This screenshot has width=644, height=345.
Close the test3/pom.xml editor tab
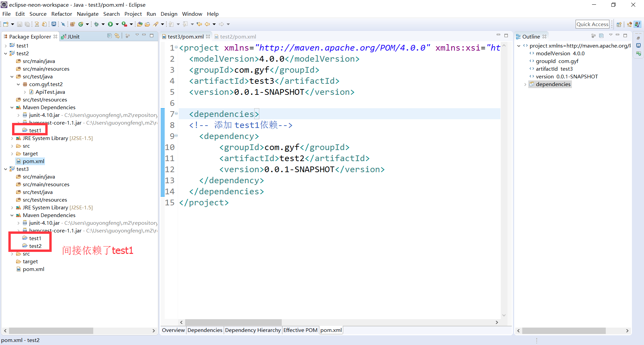point(208,37)
